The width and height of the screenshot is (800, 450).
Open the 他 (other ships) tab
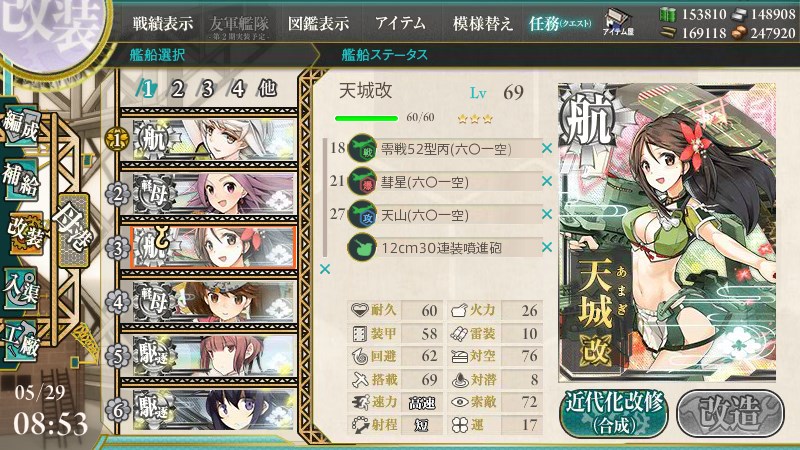[x=267, y=89]
